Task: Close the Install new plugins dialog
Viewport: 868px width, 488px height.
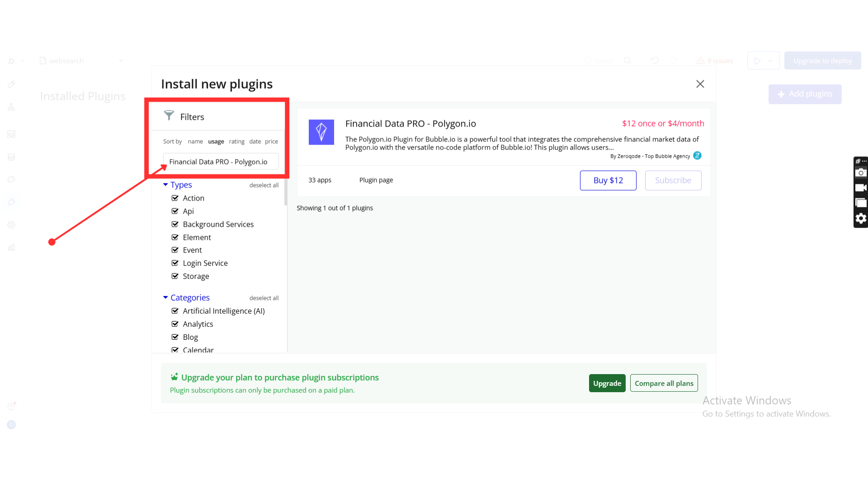Action: [x=700, y=84]
